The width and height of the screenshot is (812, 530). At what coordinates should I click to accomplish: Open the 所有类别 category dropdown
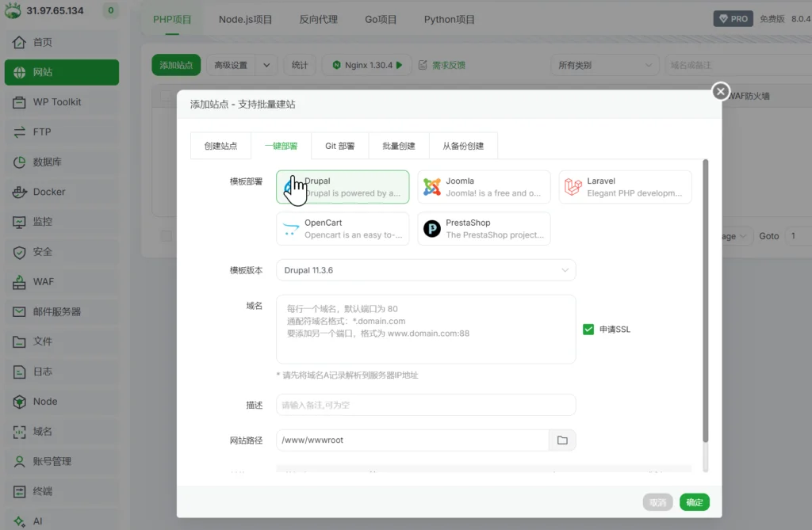click(x=604, y=65)
